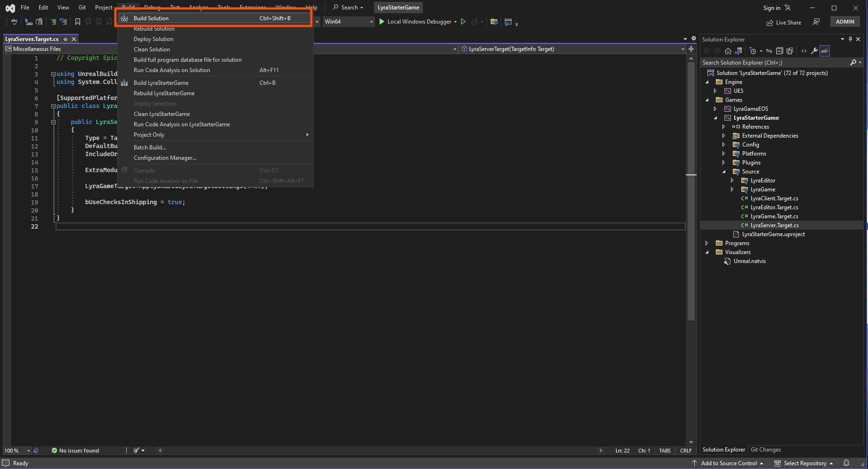The height and width of the screenshot is (469, 868).
Task: Open the Send Feedback person icon
Action: (x=817, y=22)
